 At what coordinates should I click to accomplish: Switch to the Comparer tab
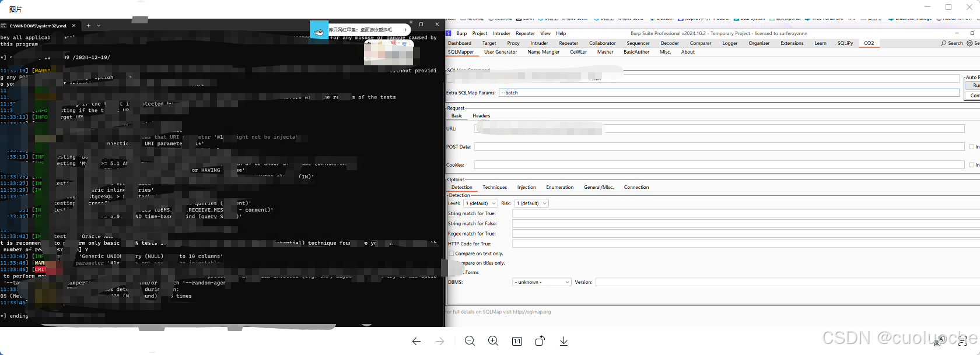tap(701, 43)
